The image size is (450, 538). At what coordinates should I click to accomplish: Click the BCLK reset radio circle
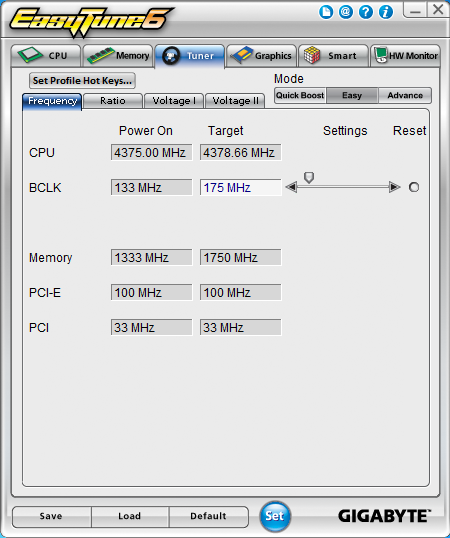coord(414,187)
